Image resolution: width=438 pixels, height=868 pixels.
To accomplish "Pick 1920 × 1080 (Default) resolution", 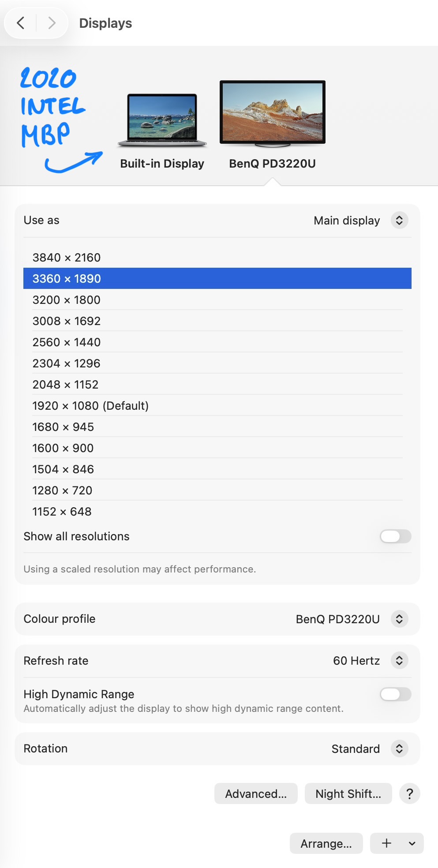I will click(90, 406).
